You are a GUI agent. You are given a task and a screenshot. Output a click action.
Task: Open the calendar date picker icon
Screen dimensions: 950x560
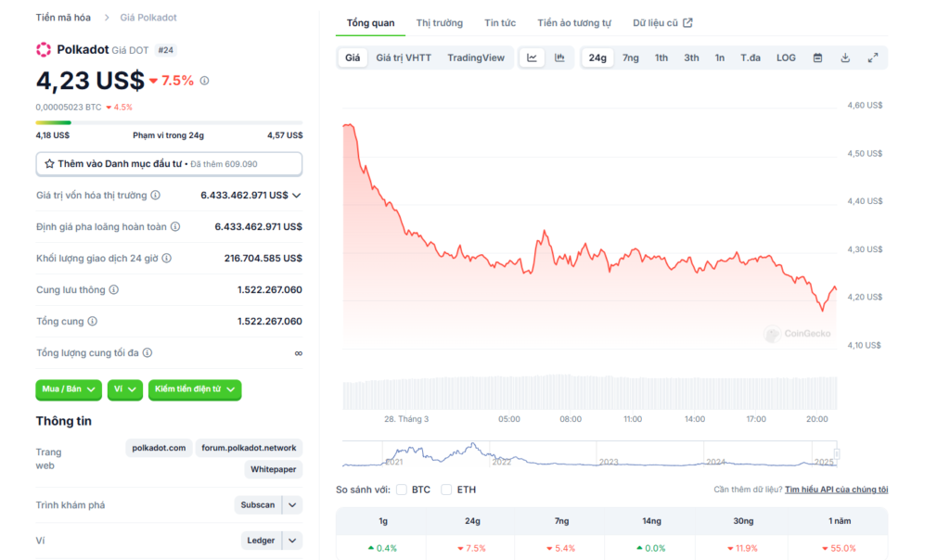pos(817,57)
